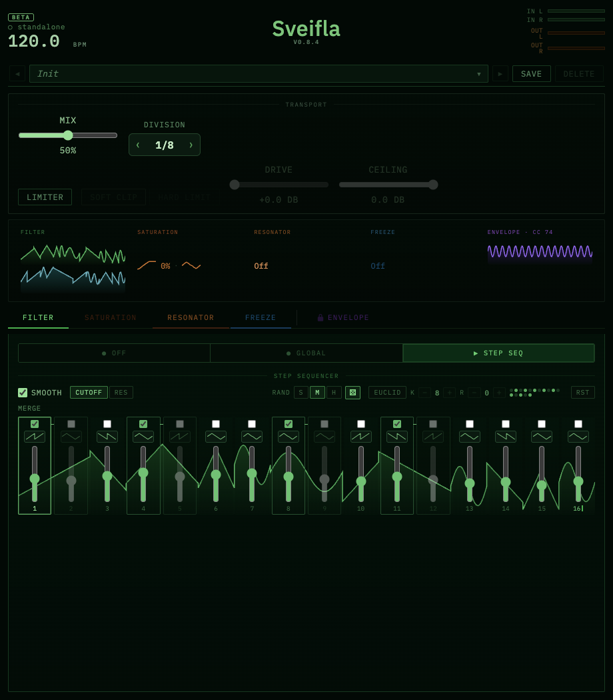Enable the merge checkbox for step 6
613x700 pixels.
tap(216, 423)
